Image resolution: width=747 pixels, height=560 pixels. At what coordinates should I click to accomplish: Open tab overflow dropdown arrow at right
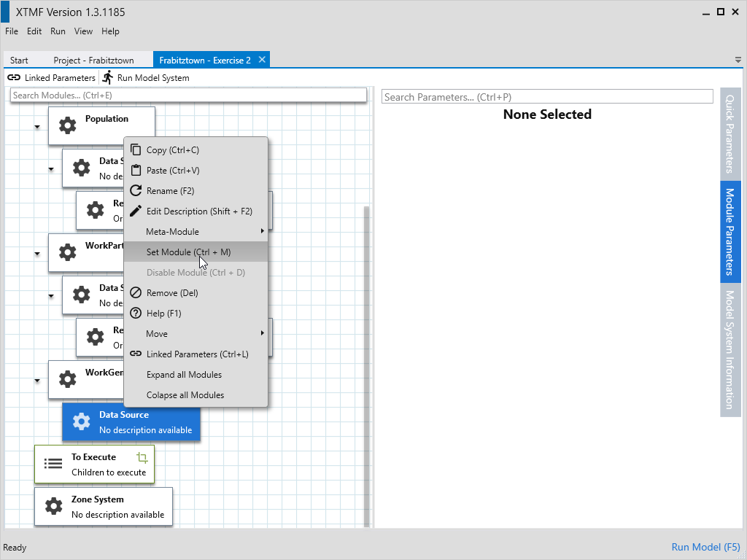738,60
